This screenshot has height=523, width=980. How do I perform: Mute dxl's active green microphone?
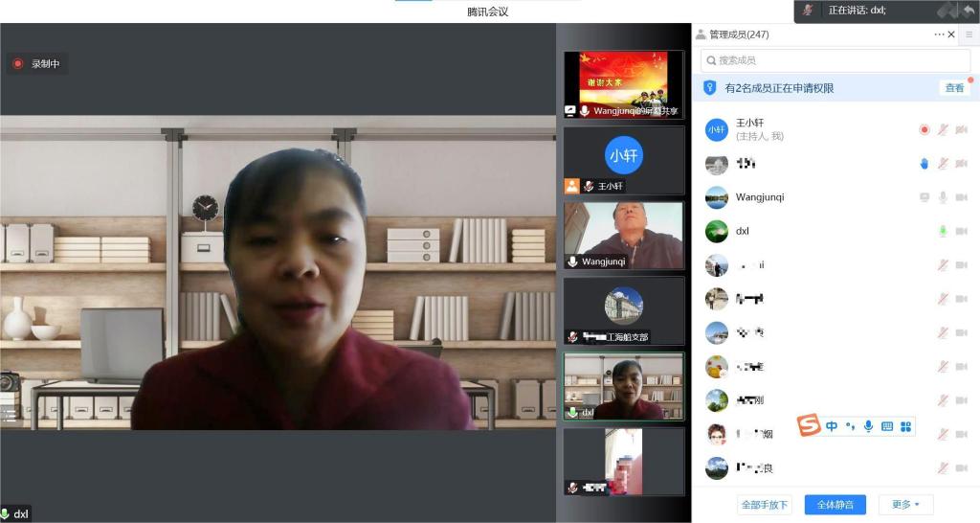(943, 231)
